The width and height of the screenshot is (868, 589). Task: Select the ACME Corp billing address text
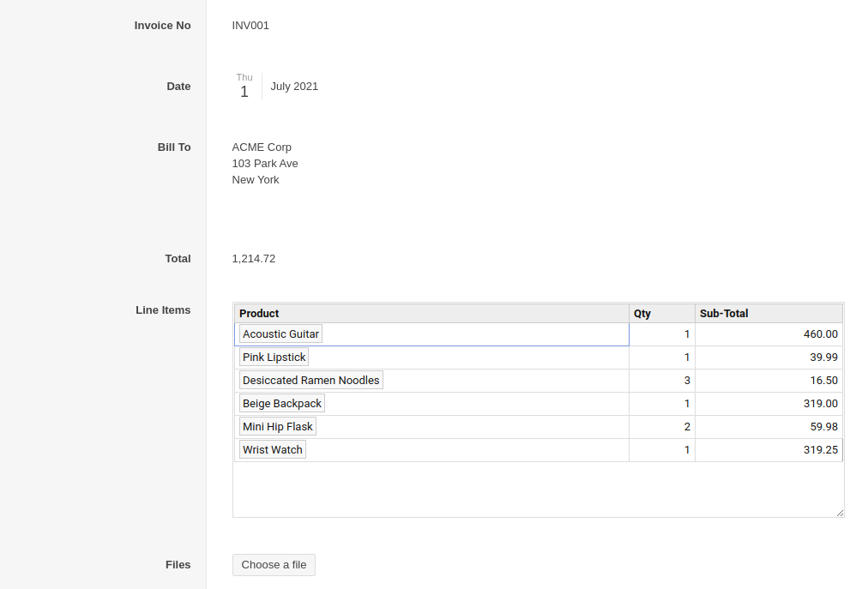click(x=262, y=147)
